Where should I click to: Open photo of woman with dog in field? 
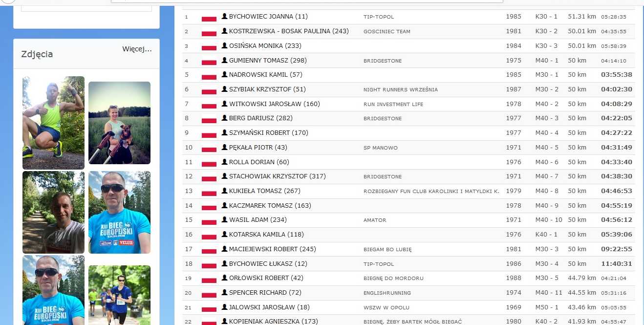(x=119, y=123)
